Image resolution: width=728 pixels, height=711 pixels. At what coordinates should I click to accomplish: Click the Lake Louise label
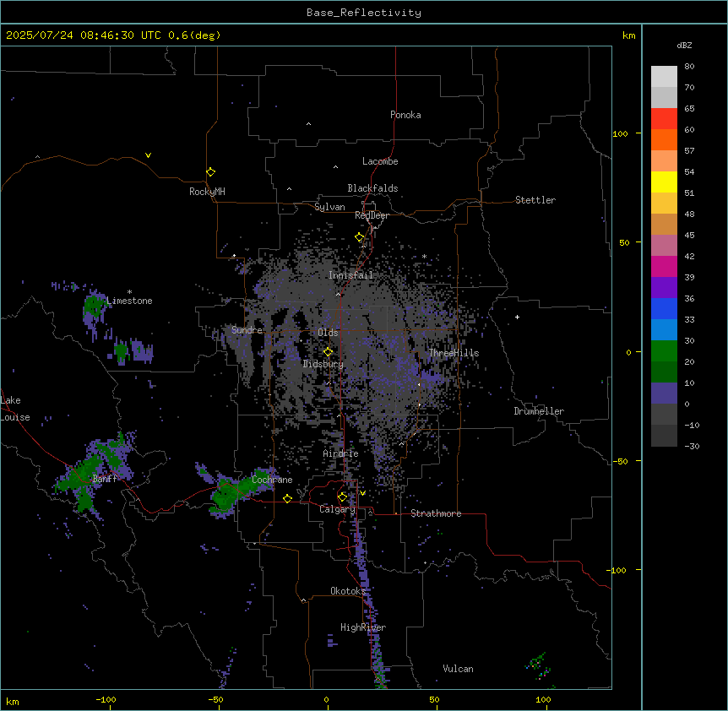15,409
